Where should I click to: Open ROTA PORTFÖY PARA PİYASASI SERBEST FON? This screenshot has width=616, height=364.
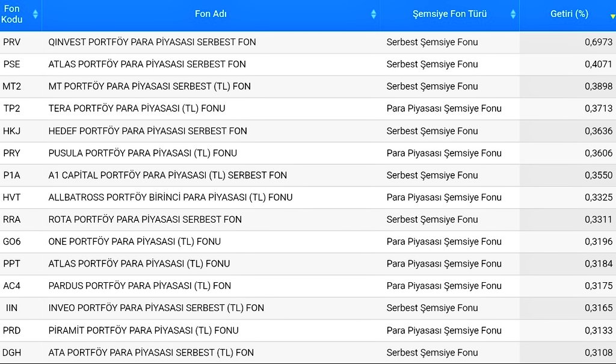coord(145,220)
